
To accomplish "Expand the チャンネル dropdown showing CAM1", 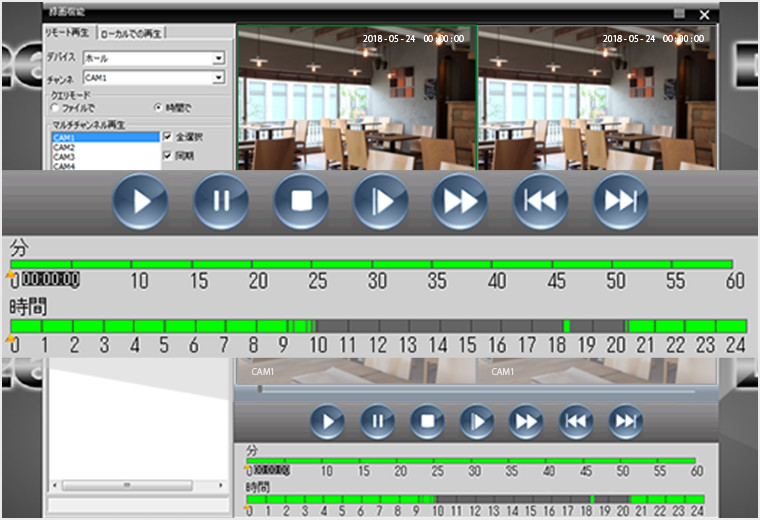I will [218, 77].
